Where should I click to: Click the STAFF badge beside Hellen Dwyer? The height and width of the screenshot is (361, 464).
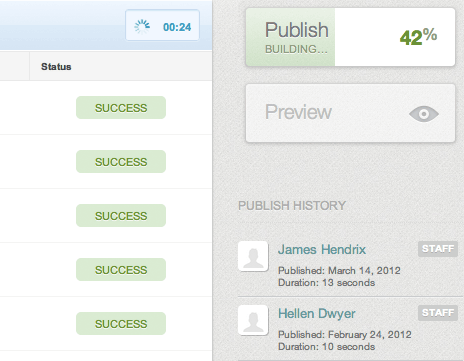(x=438, y=313)
